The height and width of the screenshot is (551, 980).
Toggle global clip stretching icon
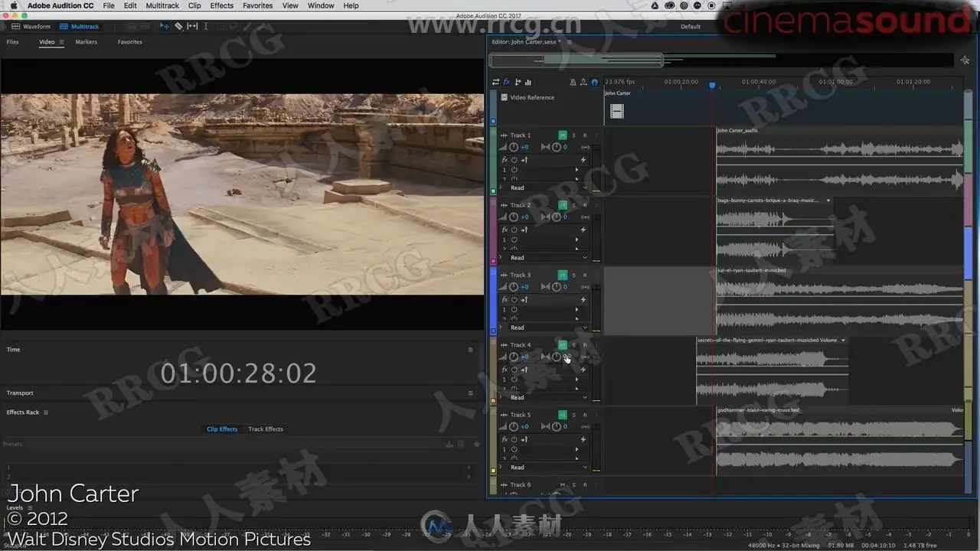[x=583, y=82]
